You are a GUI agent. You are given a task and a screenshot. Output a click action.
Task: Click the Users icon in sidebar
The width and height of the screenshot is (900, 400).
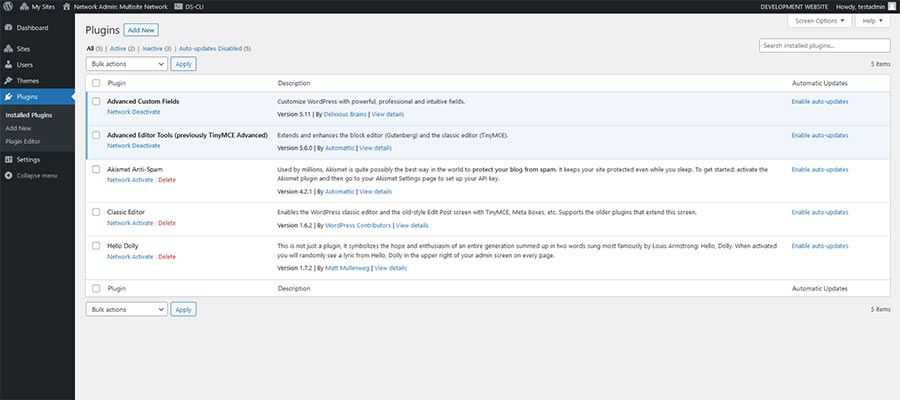tap(9, 64)
